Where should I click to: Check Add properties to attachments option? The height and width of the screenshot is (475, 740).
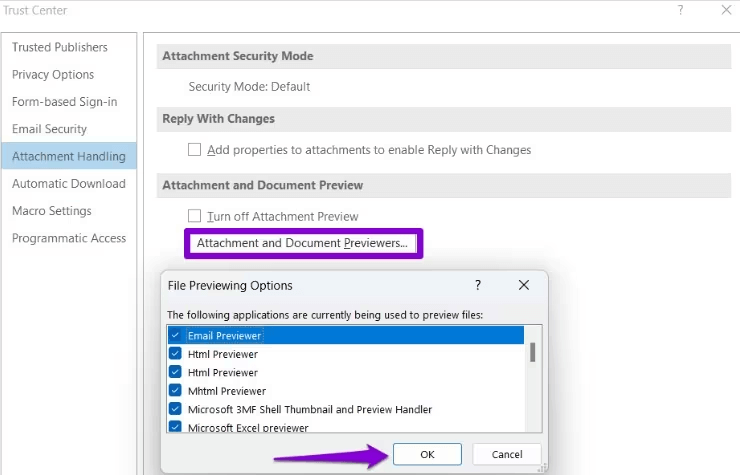tap(195, 150)
